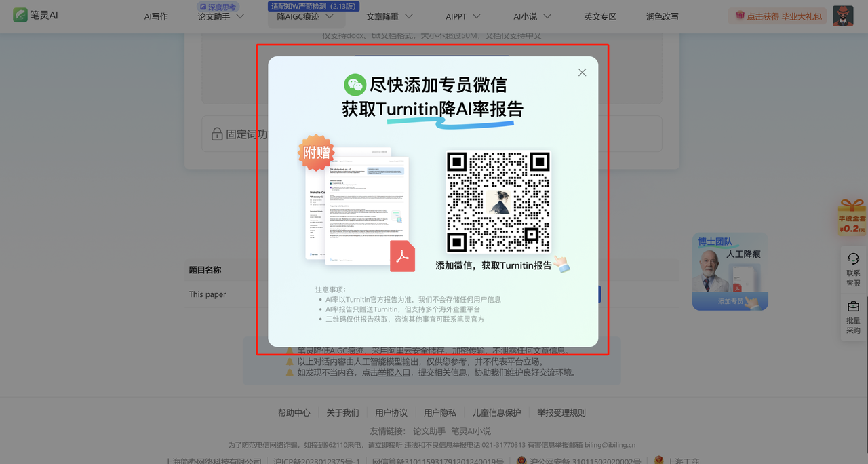Click the 附赠 badge on report
The height and width of the screenshot is (464, 868).
(316, 152)
